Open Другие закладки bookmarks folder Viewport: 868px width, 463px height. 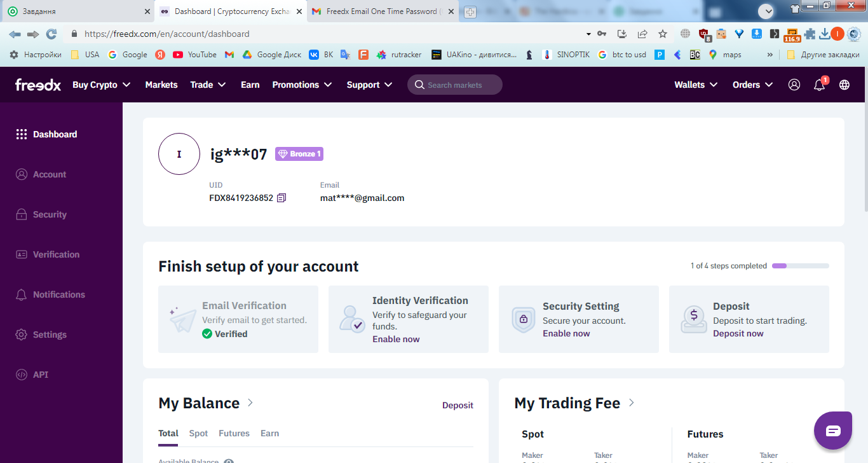[823, 55]
